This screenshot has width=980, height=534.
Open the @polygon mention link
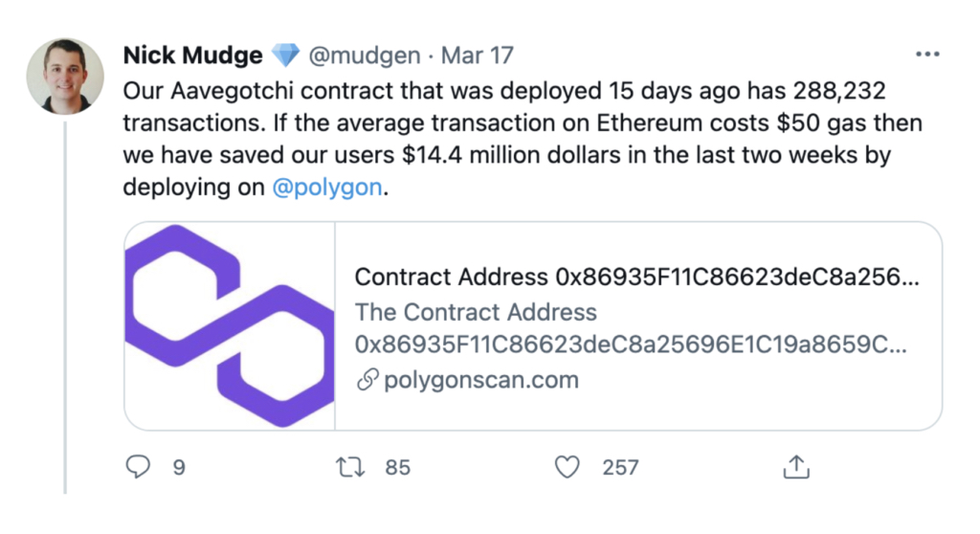click(327, 189)
